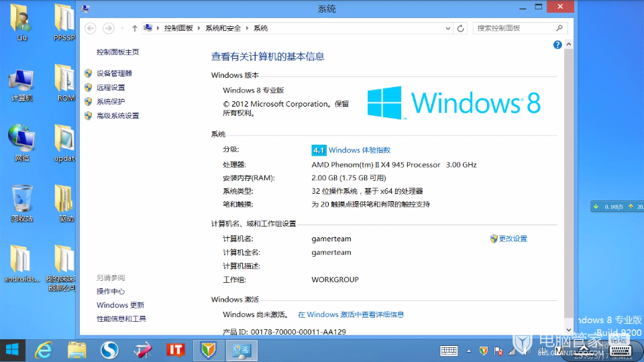Open 性能信息和工具 link

pos(121,318)
